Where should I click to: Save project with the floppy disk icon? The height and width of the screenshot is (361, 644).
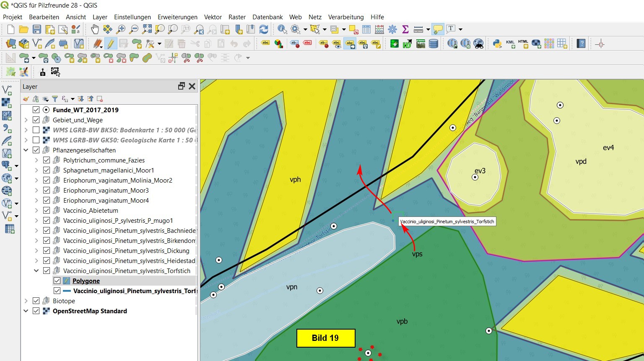tap(37, 29)
